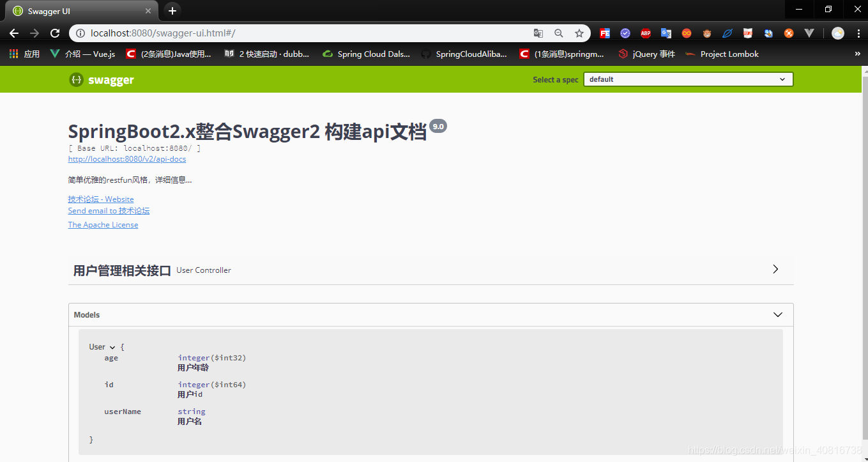Image resolution: width=868 pixels, height=462 pixels.
Task: Select the Swagger UI browser tab
Action: point(81,11)
